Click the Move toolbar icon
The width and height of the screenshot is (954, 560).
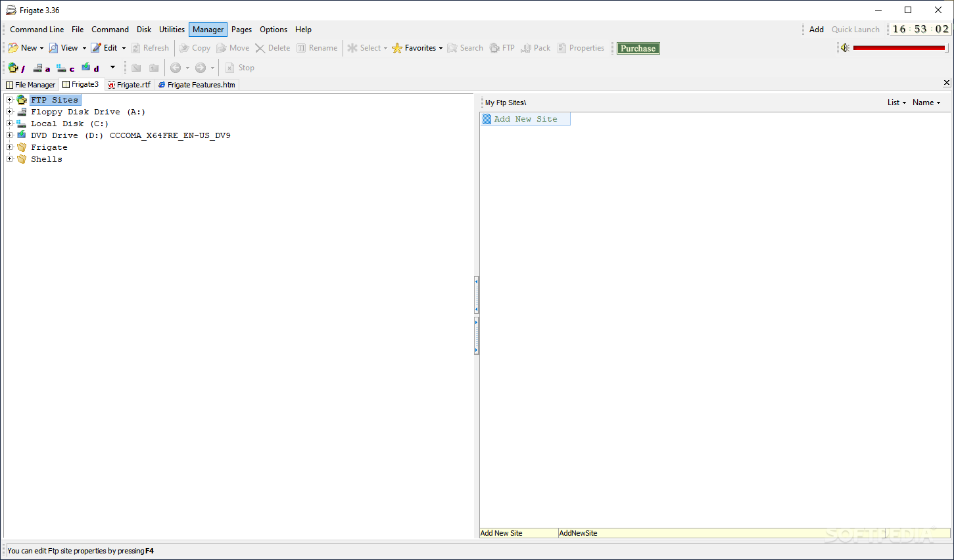point(222,48)
